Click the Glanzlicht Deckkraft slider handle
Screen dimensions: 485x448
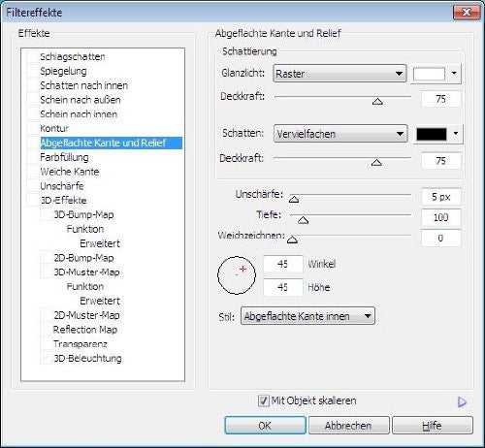click(x=377, y=102)
